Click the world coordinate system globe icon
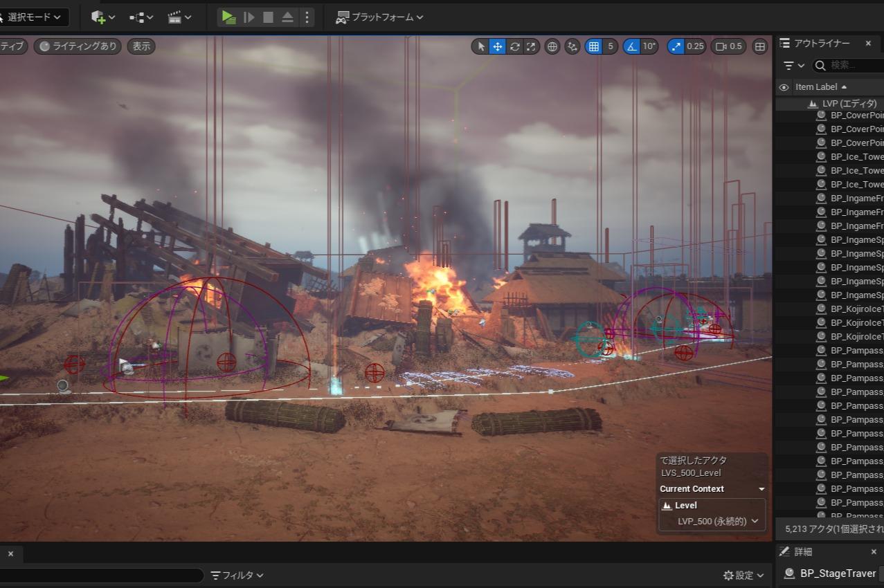The height and width of the screenshot is (588, 884). 552,46
